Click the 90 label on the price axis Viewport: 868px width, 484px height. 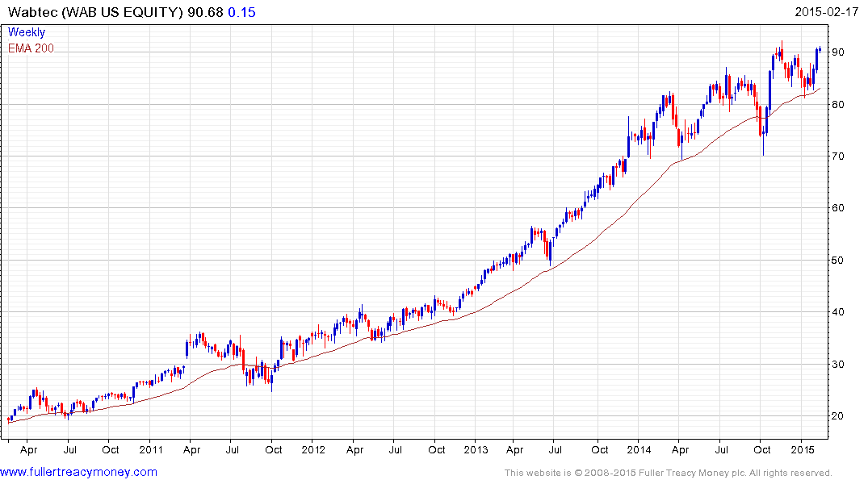[838, 52]
